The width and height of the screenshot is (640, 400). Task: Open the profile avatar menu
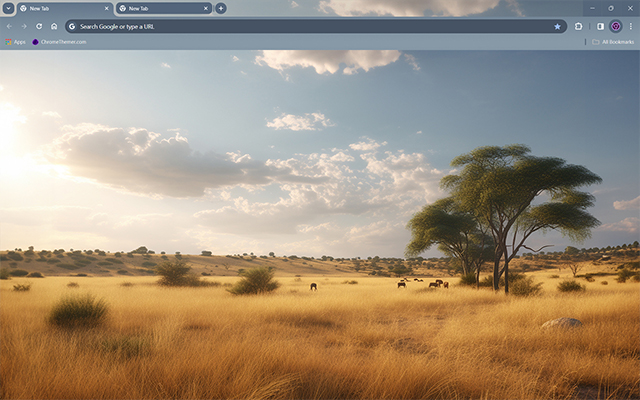click(616, 27)
